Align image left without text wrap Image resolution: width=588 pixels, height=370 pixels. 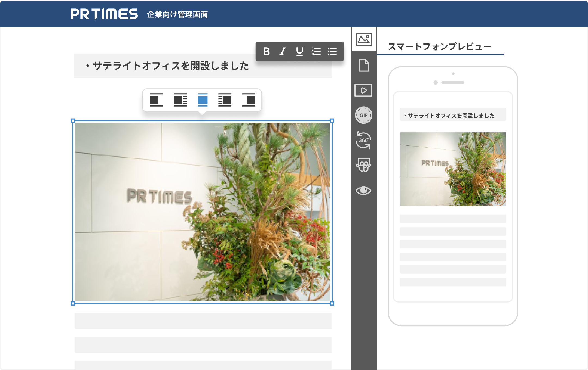157,100
